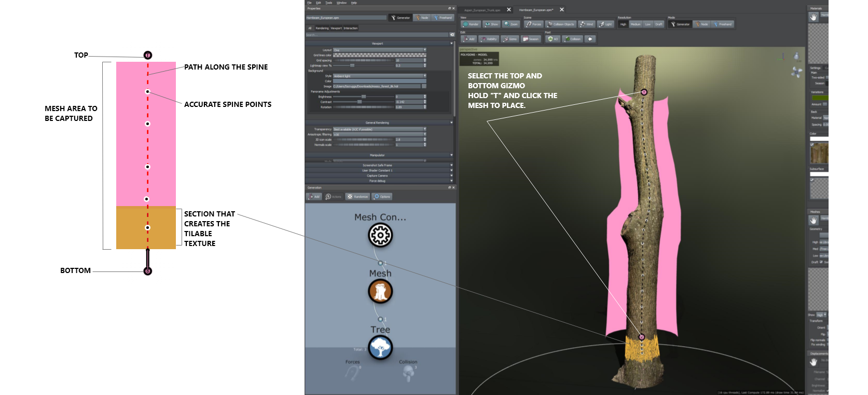Click Randomize in the Generation panel

coord(357,197)
